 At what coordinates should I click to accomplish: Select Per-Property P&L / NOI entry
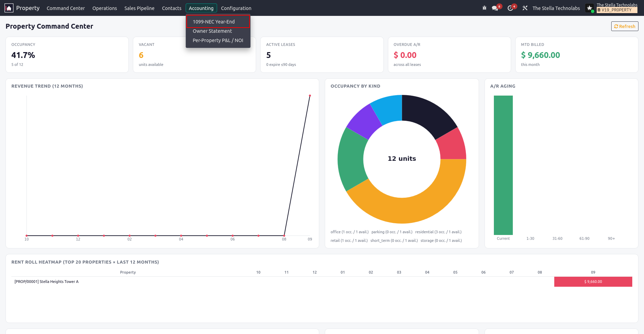pos(218,40)
